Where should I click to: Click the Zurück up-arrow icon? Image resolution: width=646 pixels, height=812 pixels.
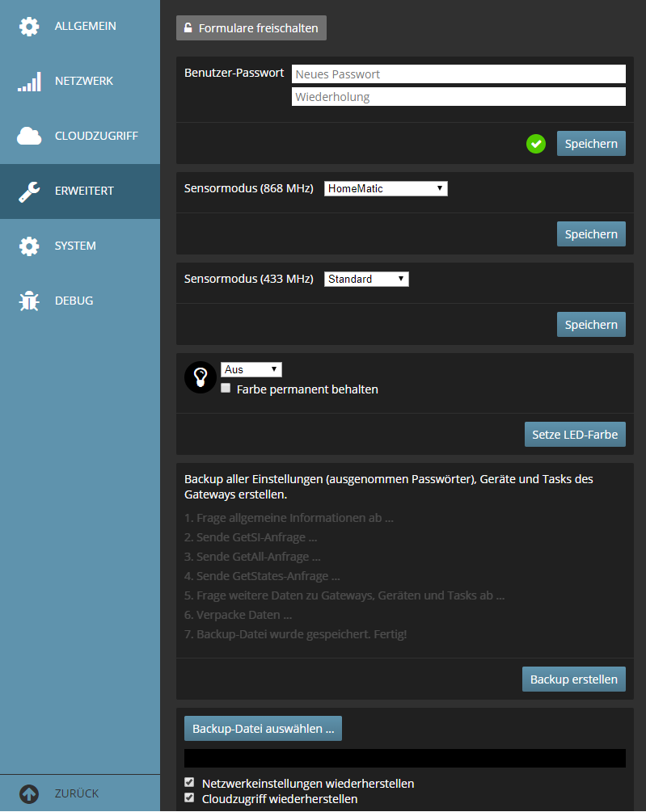29,793
